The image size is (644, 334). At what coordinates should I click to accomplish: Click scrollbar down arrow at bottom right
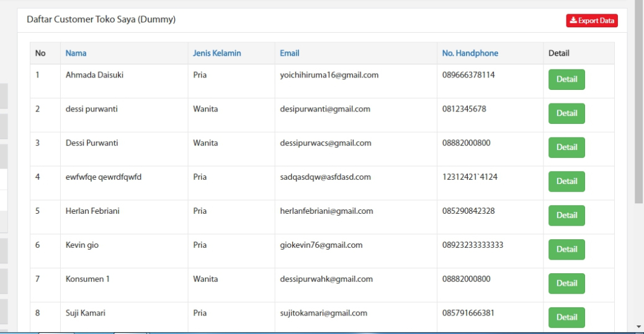click(x=639, y=327)
